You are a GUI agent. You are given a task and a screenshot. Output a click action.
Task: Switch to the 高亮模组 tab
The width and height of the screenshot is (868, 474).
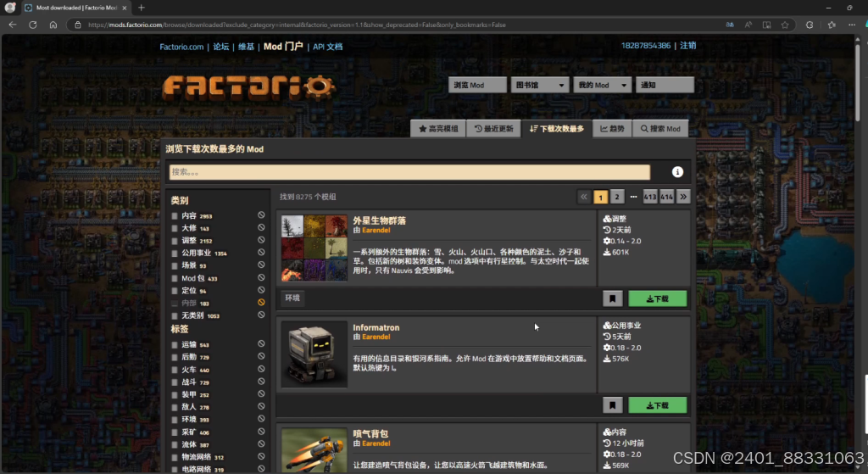point(438,129)
